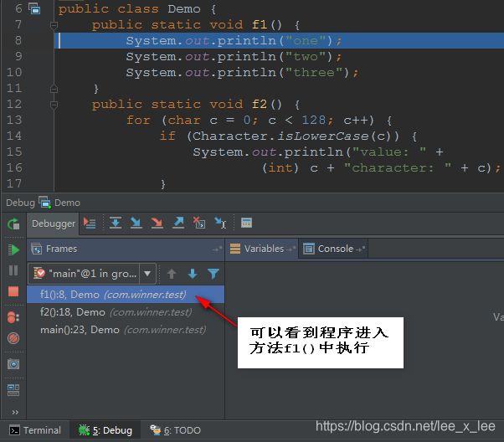This screenshot has height=442, width=504.
Task: Click the Console tab hide arrow
Action: [x=360, y=249]
